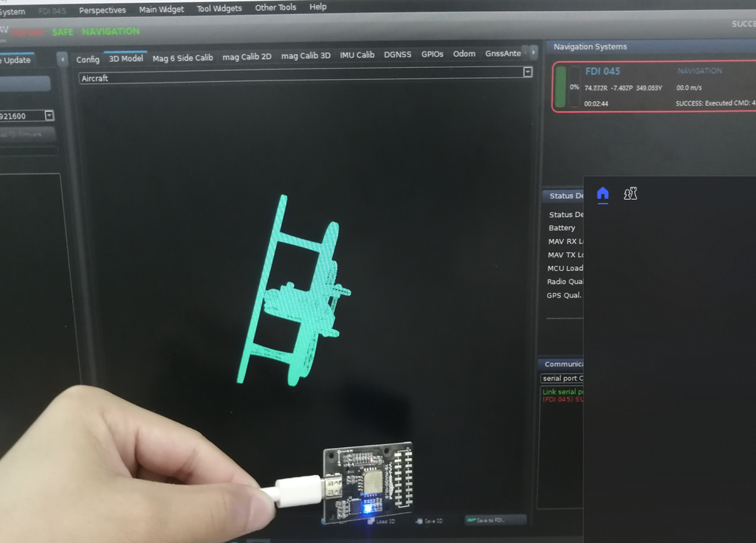This screenshot has height=543, width=756.
Task: Open the Aircraft model dropdown arrow
Action: 528,72
